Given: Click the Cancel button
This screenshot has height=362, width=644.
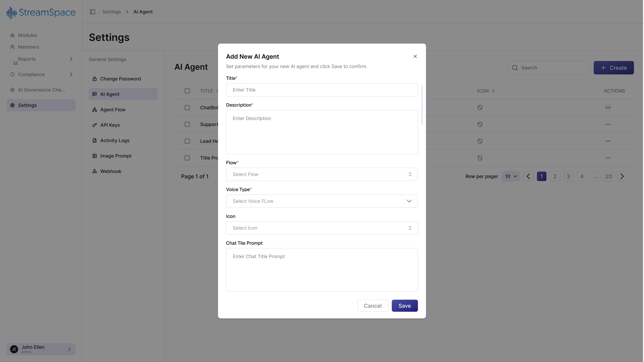Looking at the screenshot, I should coord(373,306).
